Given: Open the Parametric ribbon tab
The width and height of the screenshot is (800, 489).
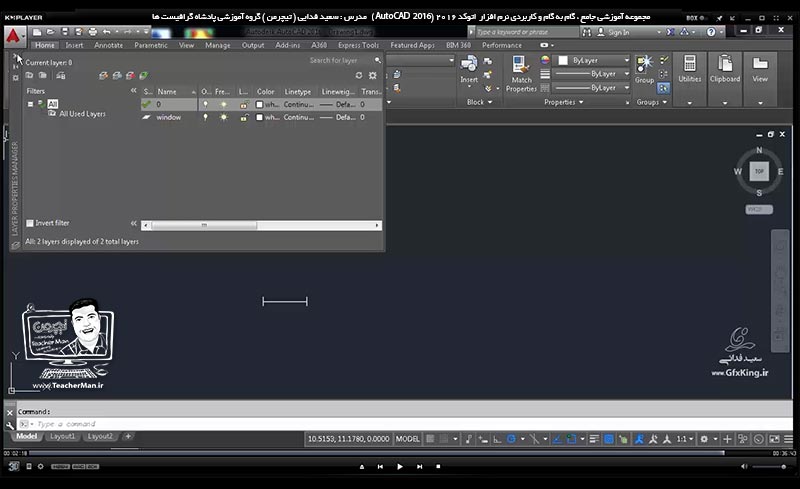Looking at the screenshot, I should tap(151, 45).
